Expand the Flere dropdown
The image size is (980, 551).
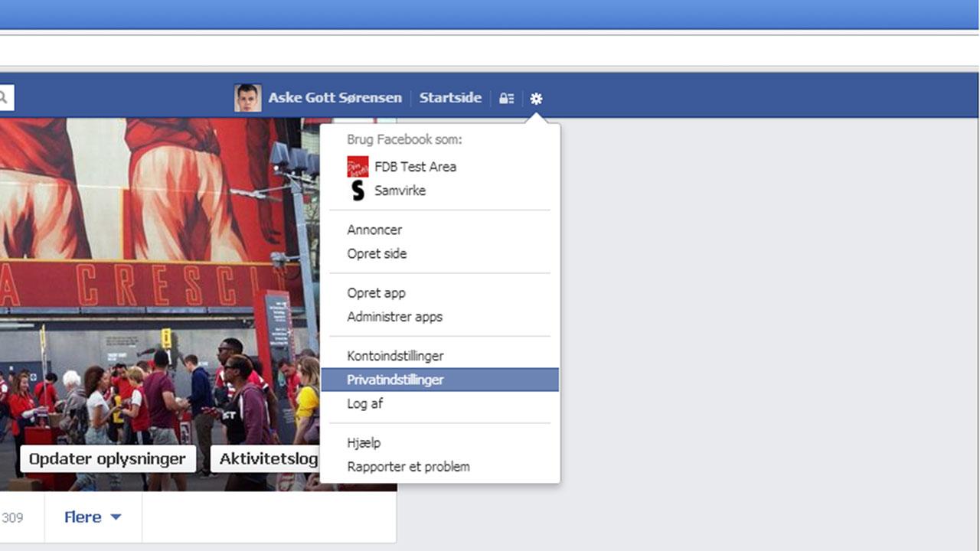pyautogui.click(x=93, y=517)
